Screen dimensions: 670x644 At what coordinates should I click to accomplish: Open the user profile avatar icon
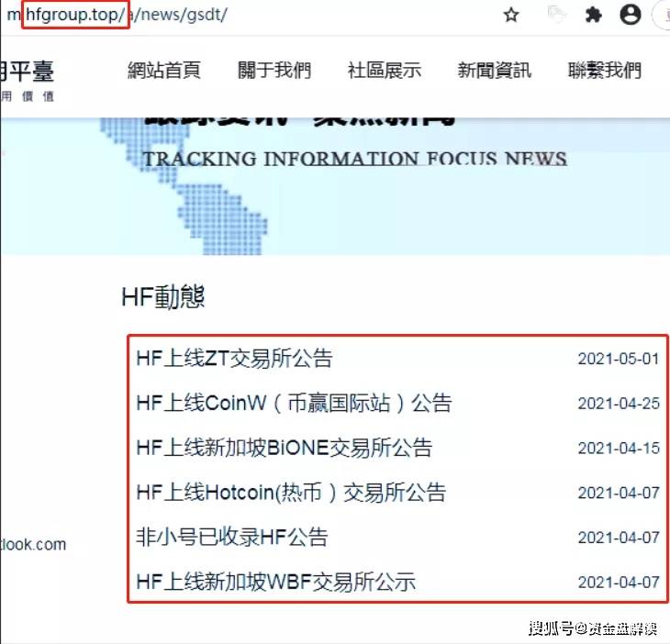tap(630, 16)
